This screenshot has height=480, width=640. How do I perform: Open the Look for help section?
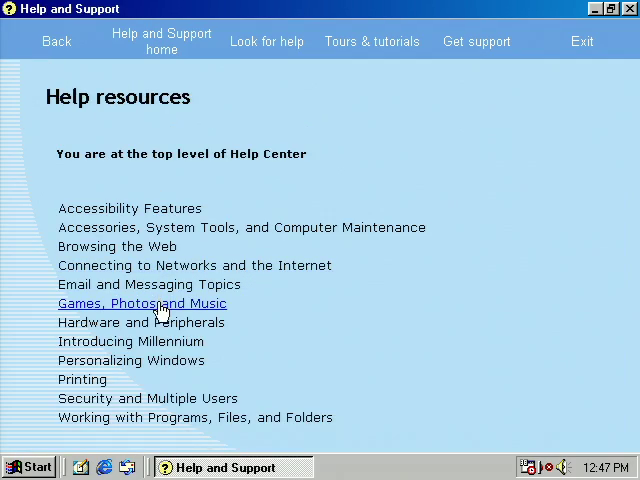pos(267,41)
